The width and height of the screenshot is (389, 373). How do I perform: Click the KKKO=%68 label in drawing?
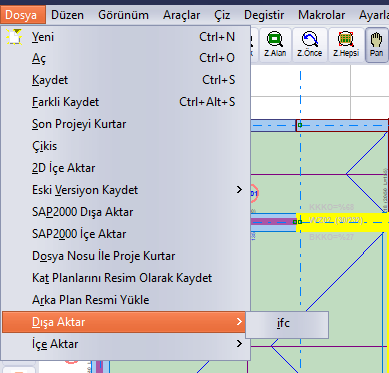click(332, 207)
